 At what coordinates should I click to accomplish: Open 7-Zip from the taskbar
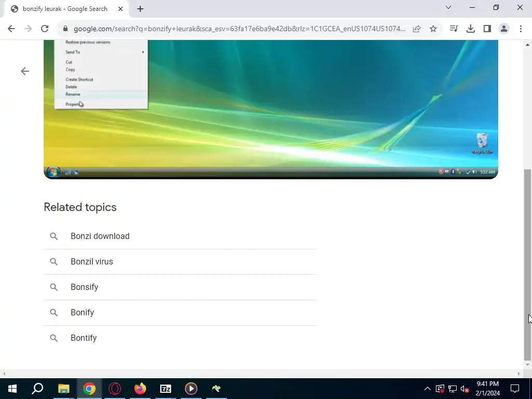[x=166, y=389]
